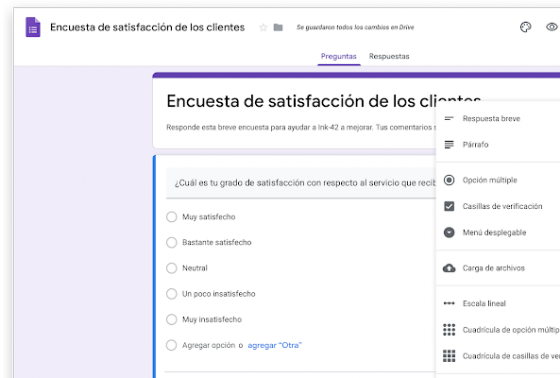
Task: Open the color palette theme customizer
Action: point(525,27)
